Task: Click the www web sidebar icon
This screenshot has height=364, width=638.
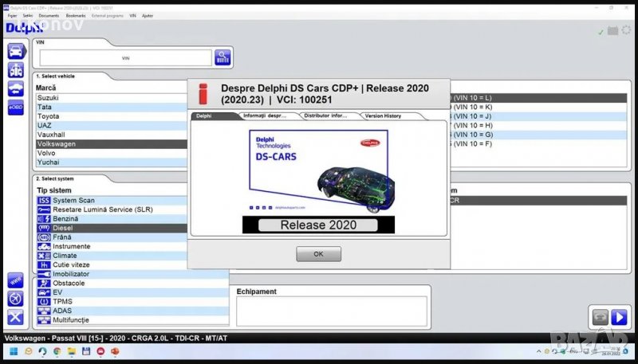Action: (x=15, y=280)
